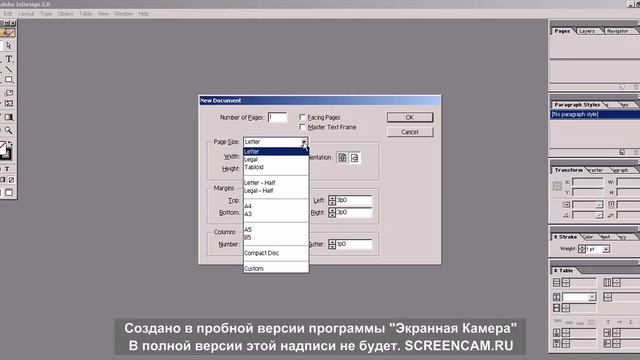Choose Compact Disc page size

[x=276, y=253]
